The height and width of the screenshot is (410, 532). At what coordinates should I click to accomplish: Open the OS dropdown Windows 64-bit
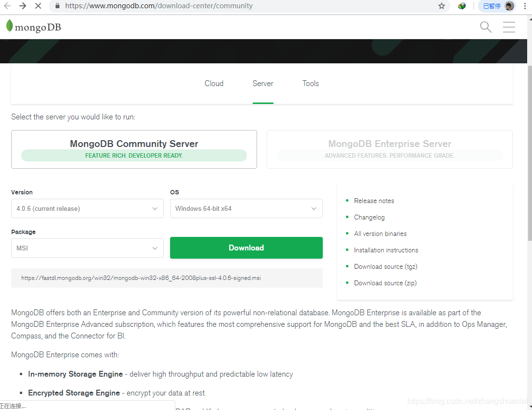[246, 208]
